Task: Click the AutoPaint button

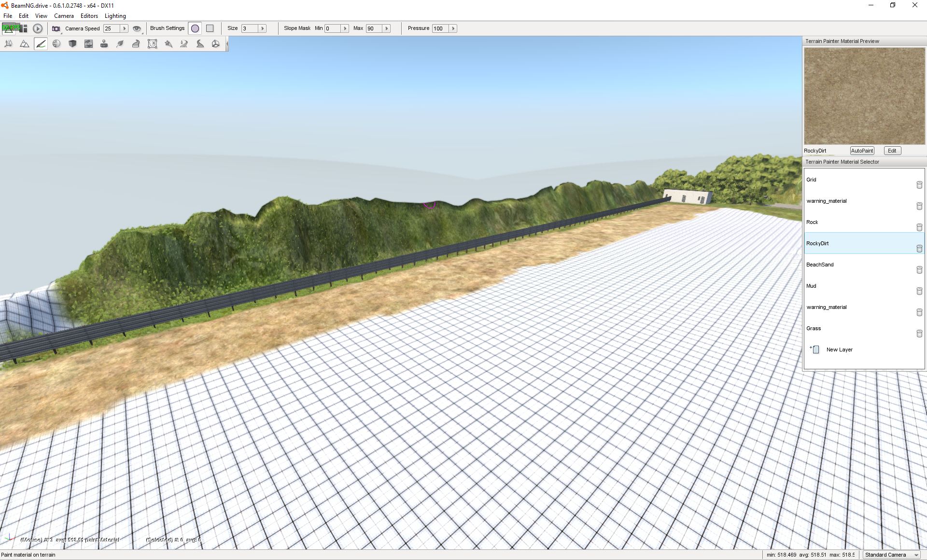Action: point(862,151)
